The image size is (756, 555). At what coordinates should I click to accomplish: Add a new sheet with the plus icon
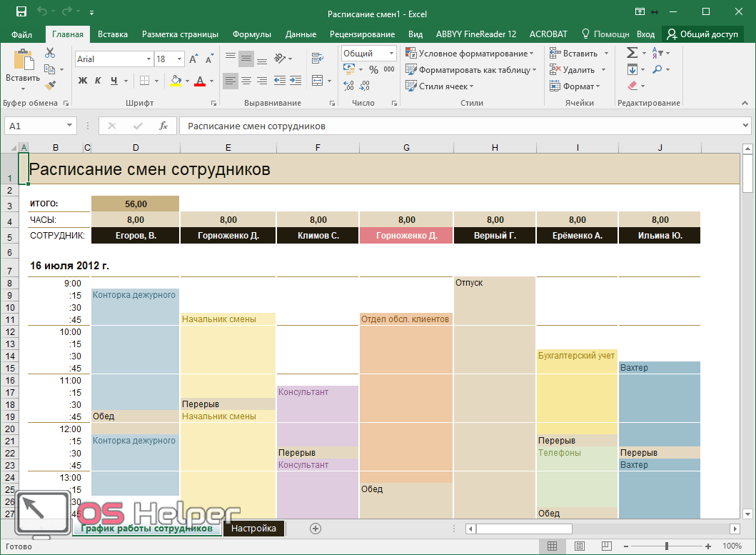click(x=316, y=529)
